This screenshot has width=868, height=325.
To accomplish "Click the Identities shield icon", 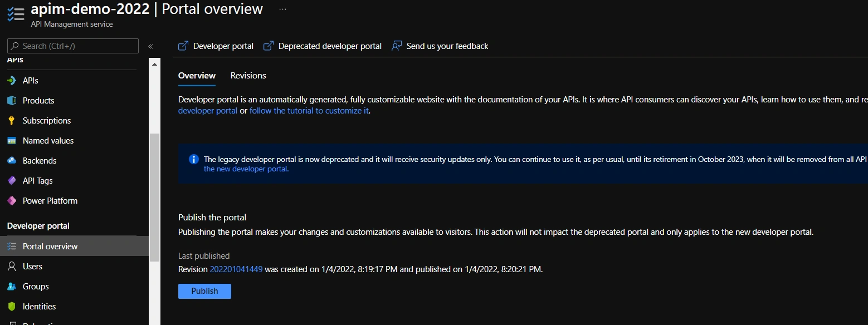I will pyautogui.click(x=12, y=307).
